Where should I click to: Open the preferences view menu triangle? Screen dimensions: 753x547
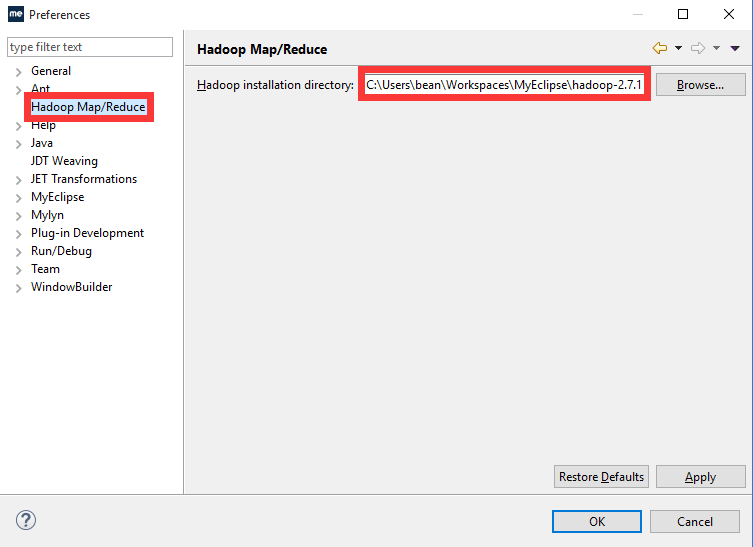[735, 48]
